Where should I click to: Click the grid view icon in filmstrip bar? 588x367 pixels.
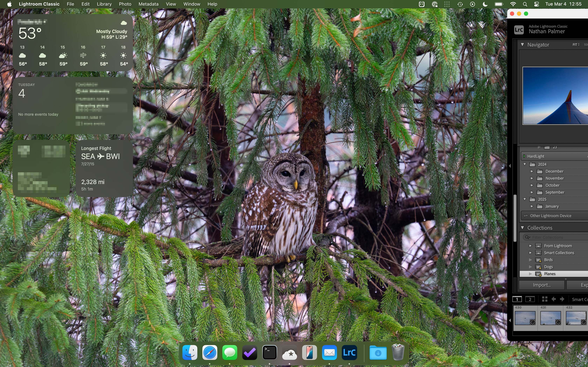click(x=544, y=299)
